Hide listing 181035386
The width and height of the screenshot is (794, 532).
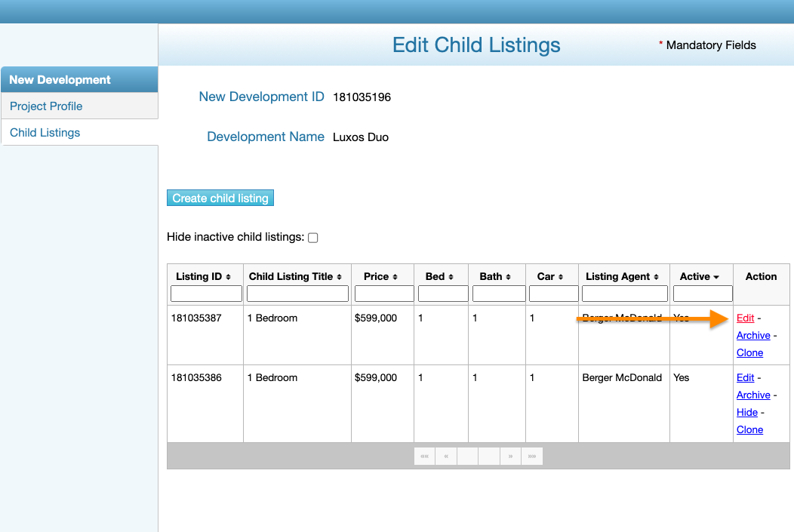coord(746,412)
